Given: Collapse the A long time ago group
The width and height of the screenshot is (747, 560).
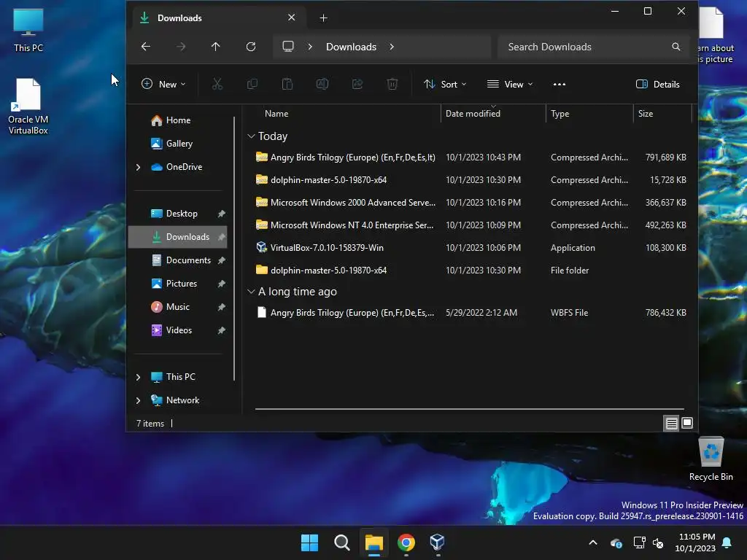Looking at the screenshot, I should (x=251, y=292).
